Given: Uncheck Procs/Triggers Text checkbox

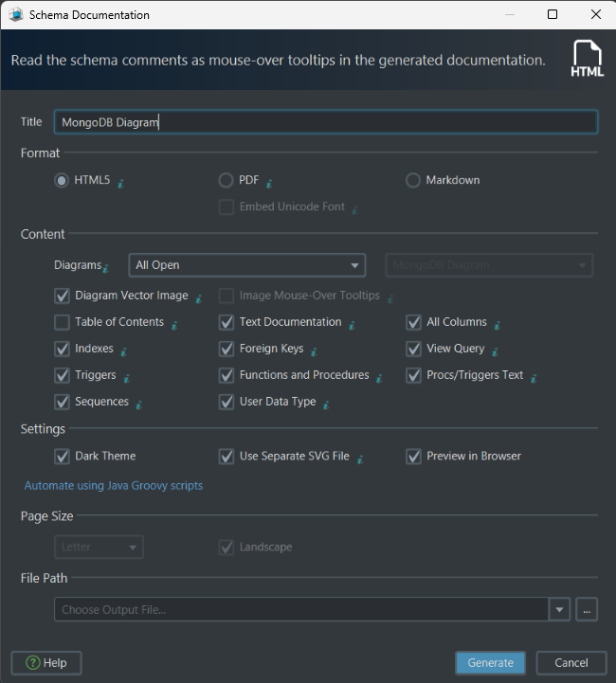Looking at the screenshot, I should [413, 375].
